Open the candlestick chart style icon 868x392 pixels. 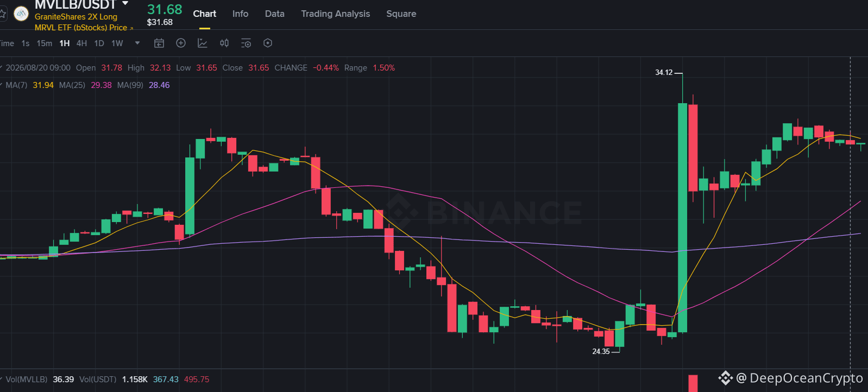tap(224, 43)
